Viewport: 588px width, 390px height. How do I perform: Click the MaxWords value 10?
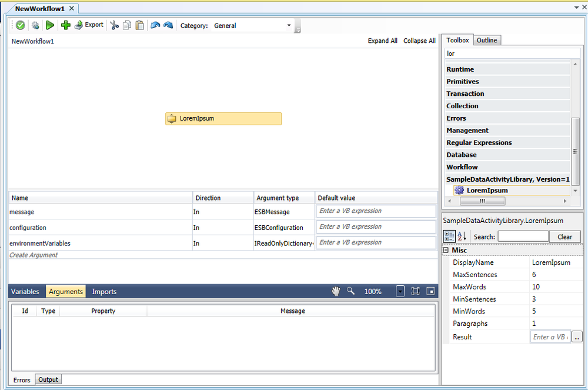[x=556, y=287]
